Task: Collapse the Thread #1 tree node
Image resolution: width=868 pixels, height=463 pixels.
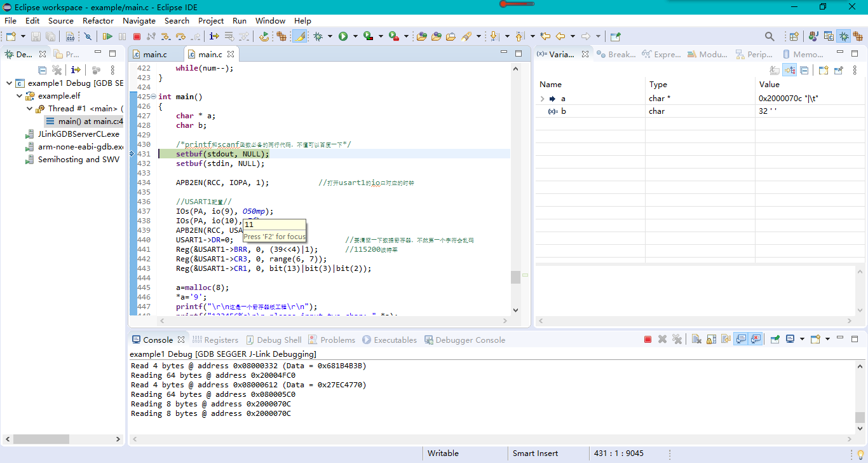Action: pos(29,109)
